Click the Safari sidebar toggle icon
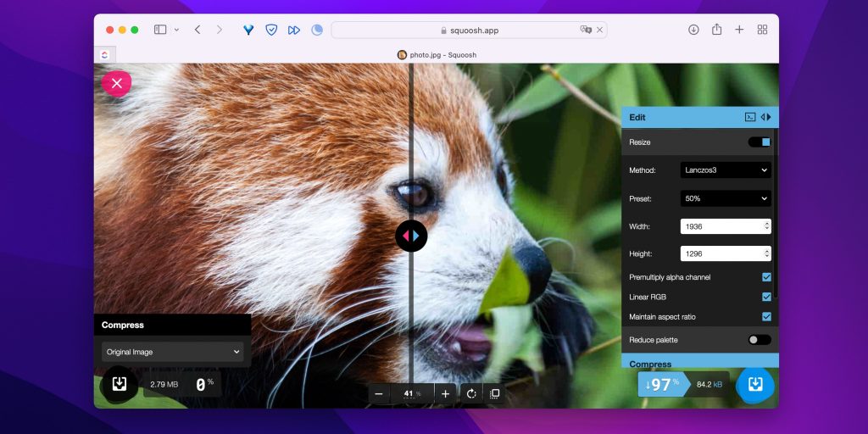Image resolution: width=868 pixels, height=434 pixels. pyautogui.click(x=160, y=30)
